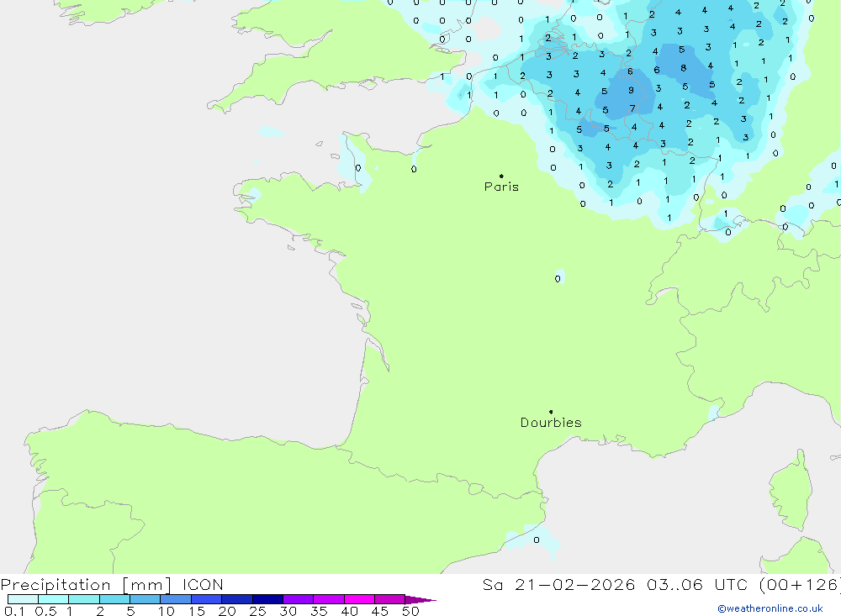Select the dark navy 25 to 30 legend swatch
This screenshot has height=616, width=841.
click(267, 599)
